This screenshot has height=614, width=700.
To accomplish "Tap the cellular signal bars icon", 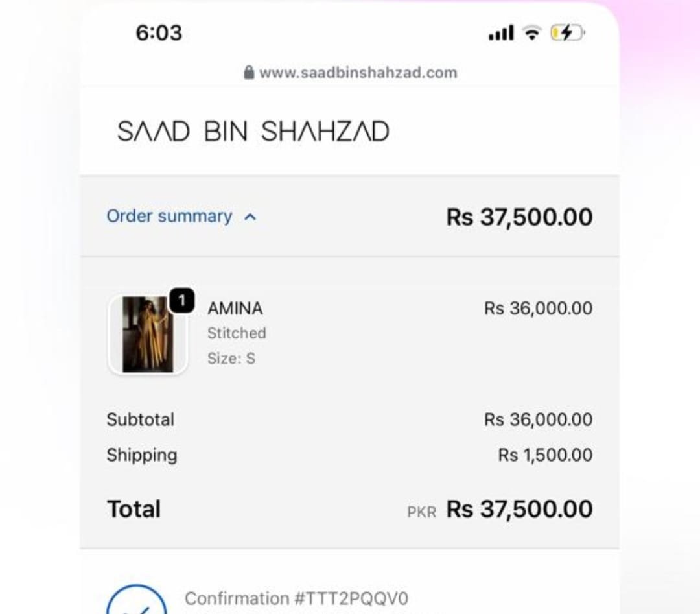I will click(501, 33).
